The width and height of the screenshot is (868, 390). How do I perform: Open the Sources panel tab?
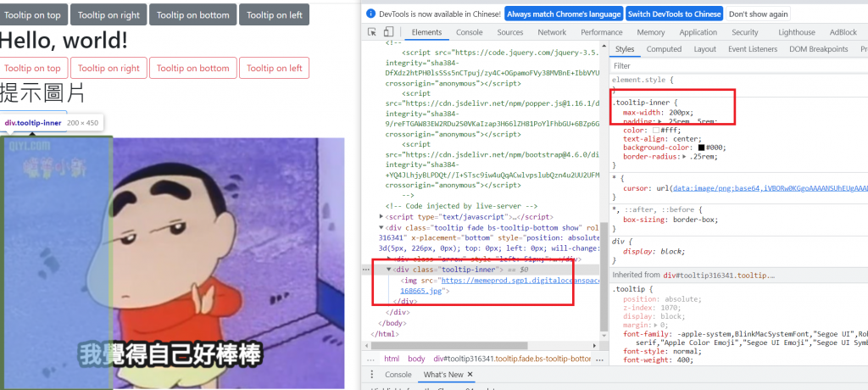pyautogui.click(x=509, y=32)
